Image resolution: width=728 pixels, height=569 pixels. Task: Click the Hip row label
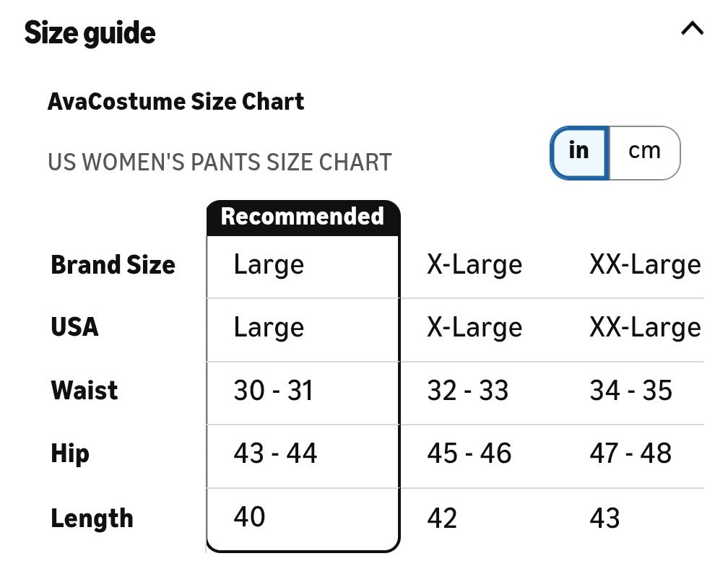[70, 453]
